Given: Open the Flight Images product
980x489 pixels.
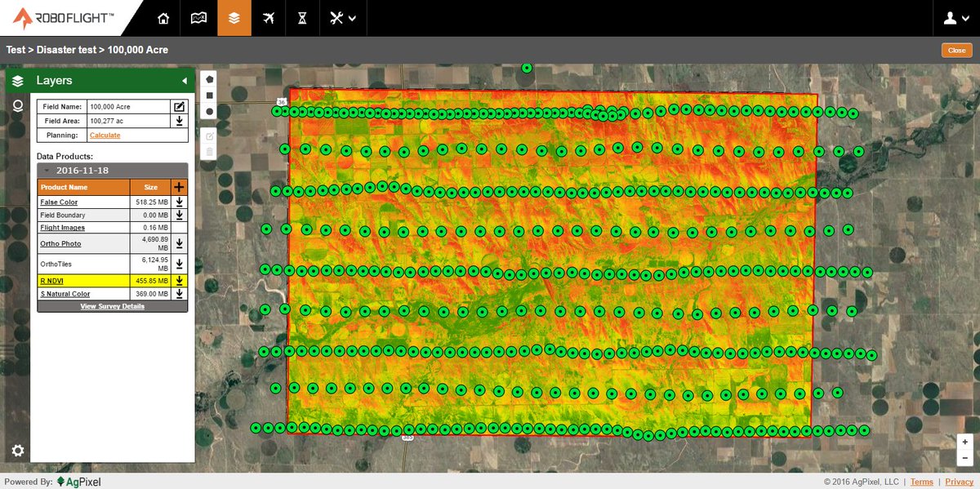Looking at the screenshot, I should 62,228.
